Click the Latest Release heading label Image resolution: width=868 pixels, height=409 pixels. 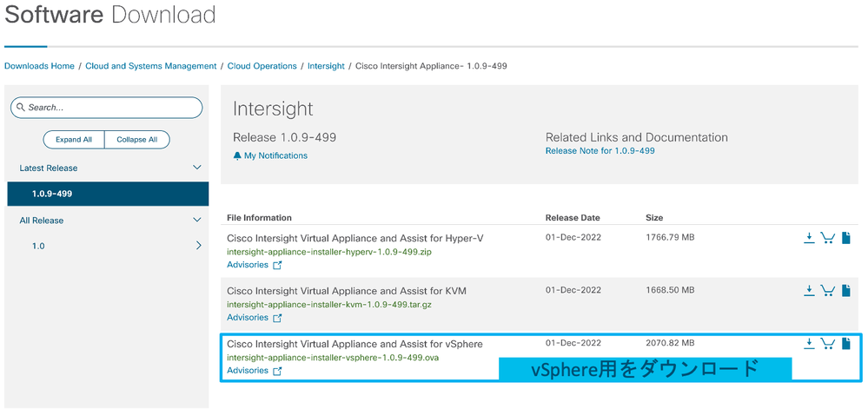pyautogui.click(x=48, y=168)
